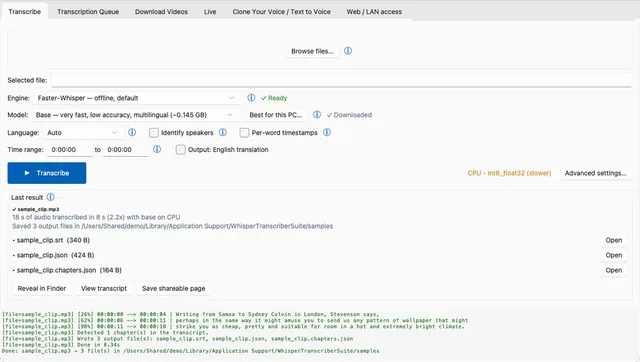Open the sample_clip.srt file
Image resolution: width=640 pixels, height=362 pixels.
click(x=613, y=240)
